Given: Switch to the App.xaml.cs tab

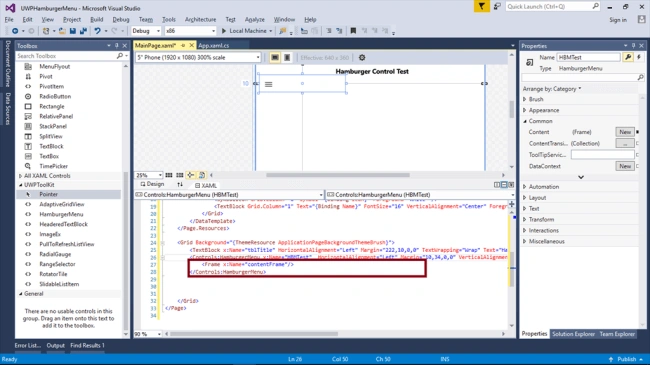Looking at the screenshot, I should pyautogui.click(x=213, y=46).
